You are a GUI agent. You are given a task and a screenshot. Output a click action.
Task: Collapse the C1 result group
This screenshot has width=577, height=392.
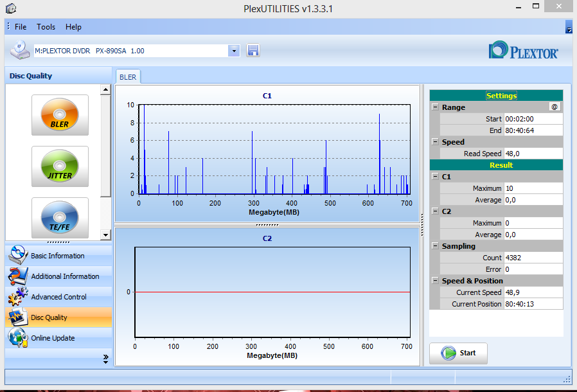[x=435, y=176]
